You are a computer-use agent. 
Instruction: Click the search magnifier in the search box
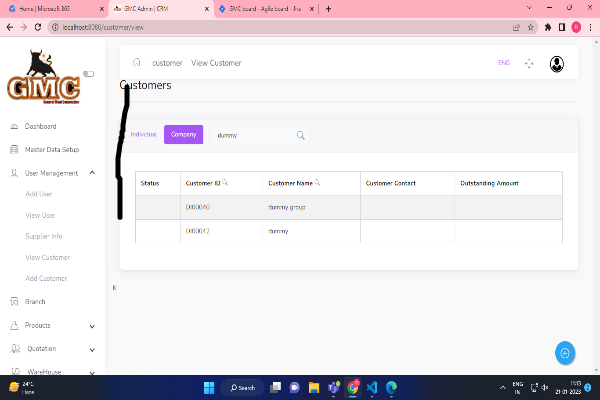(x=301, y=135)
